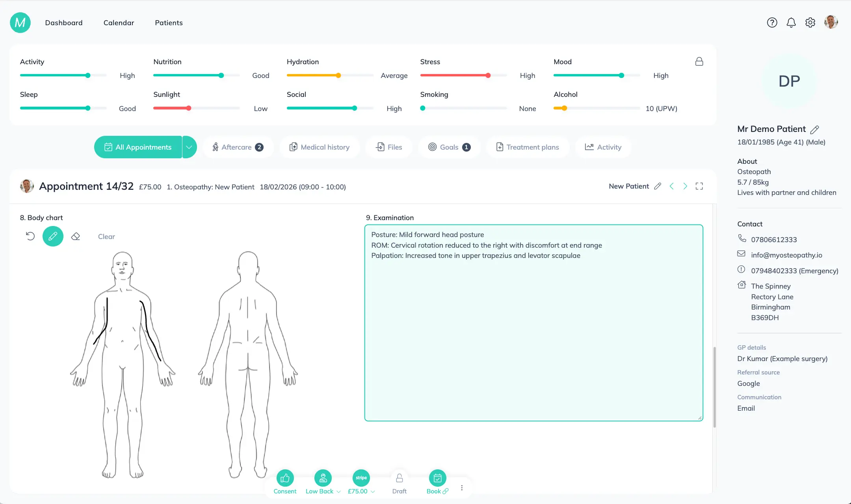Open the Stripe payment action
Screen dimensions: 851x504
click(x=360, y=478)
